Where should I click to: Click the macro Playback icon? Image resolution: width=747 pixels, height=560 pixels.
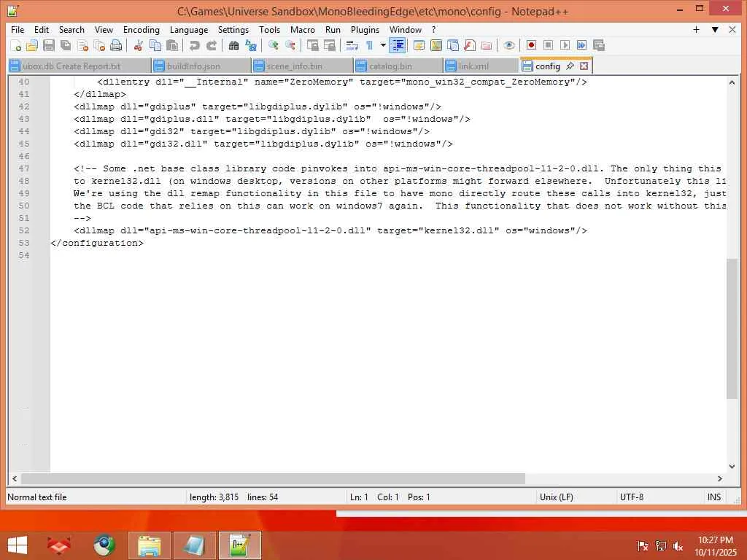click(565, 45)
